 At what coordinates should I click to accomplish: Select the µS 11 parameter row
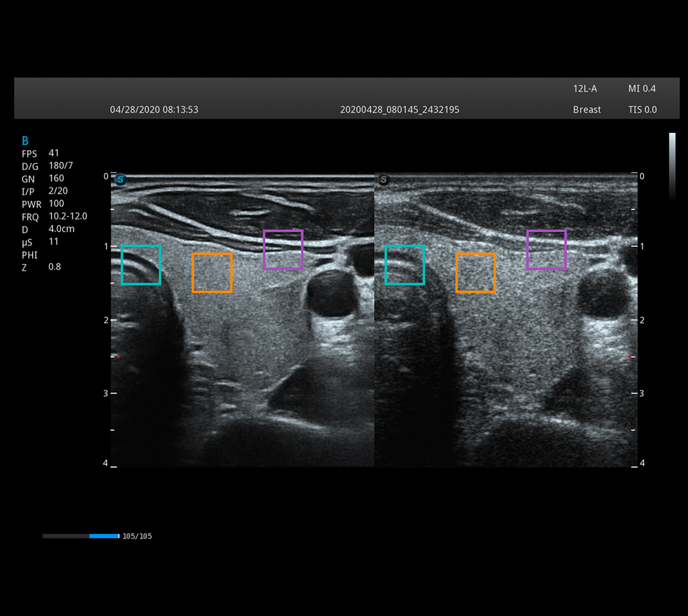click(x=41, y=241)
